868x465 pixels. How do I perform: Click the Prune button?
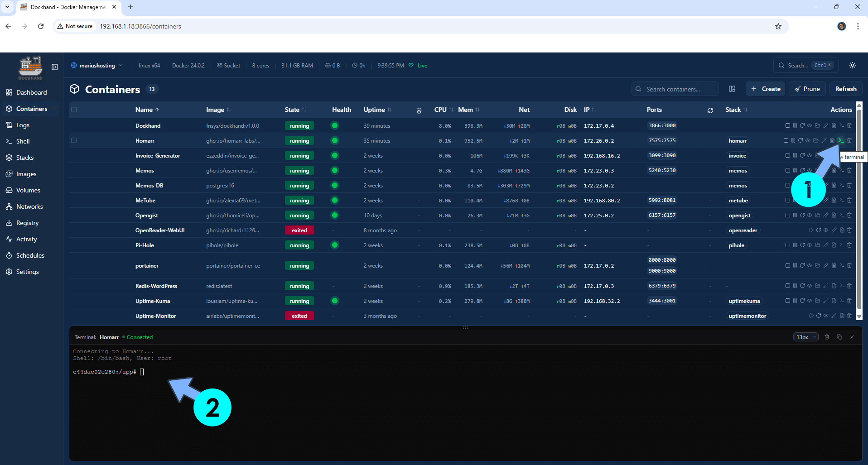tap(807, 89)
